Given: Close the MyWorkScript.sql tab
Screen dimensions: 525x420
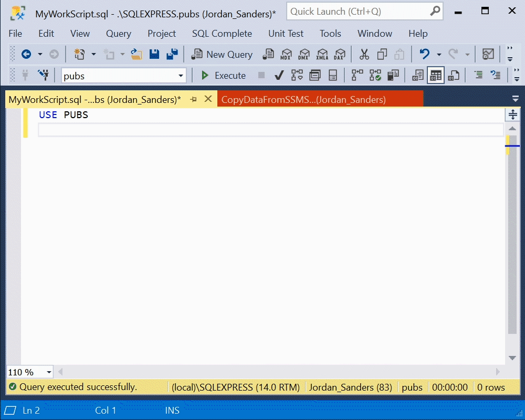Looking at the screenshot, I should coord(208,99).
